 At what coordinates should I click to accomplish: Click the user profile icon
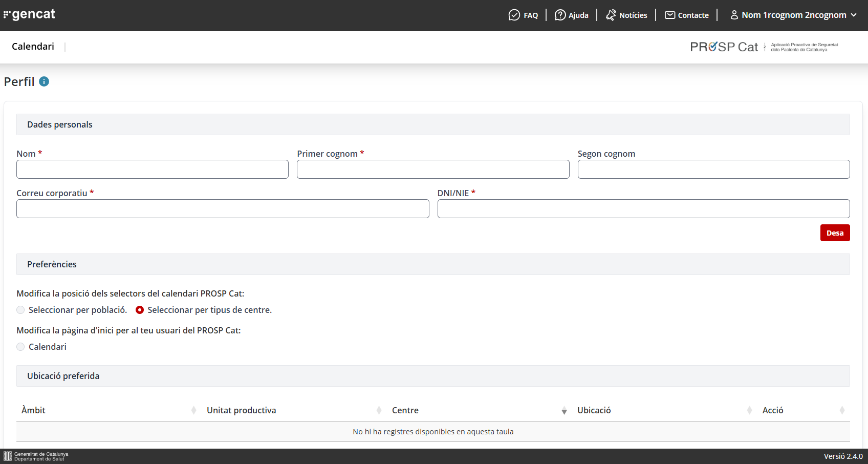click(x=734, y=15)
